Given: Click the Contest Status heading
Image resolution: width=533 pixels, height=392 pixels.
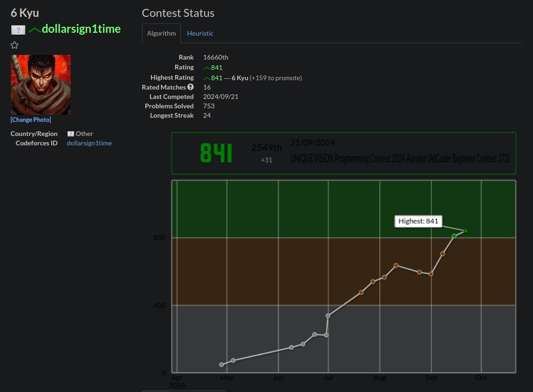Looking at the screenshot, I should 178,13.
